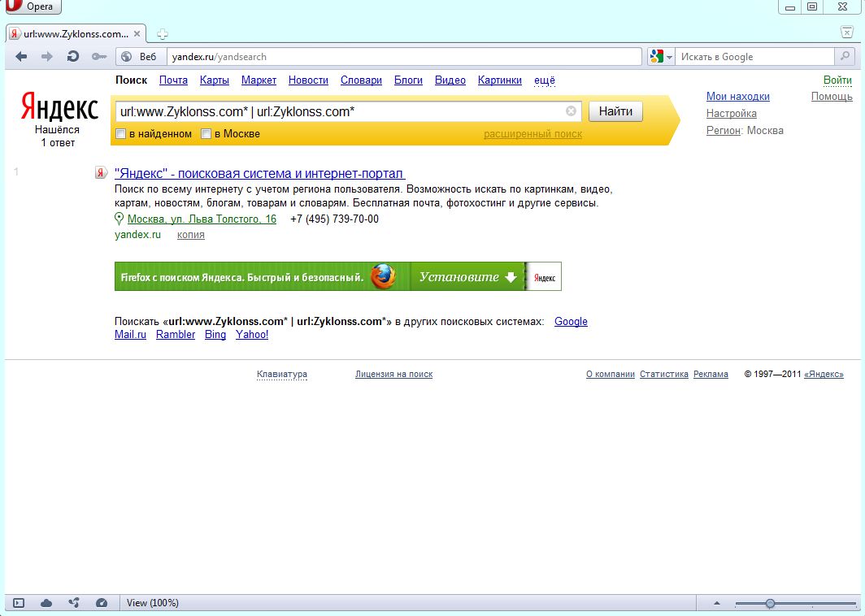Click the Opera Turbo speedometer icon
The image size is (865, 616).
[102, 603]
